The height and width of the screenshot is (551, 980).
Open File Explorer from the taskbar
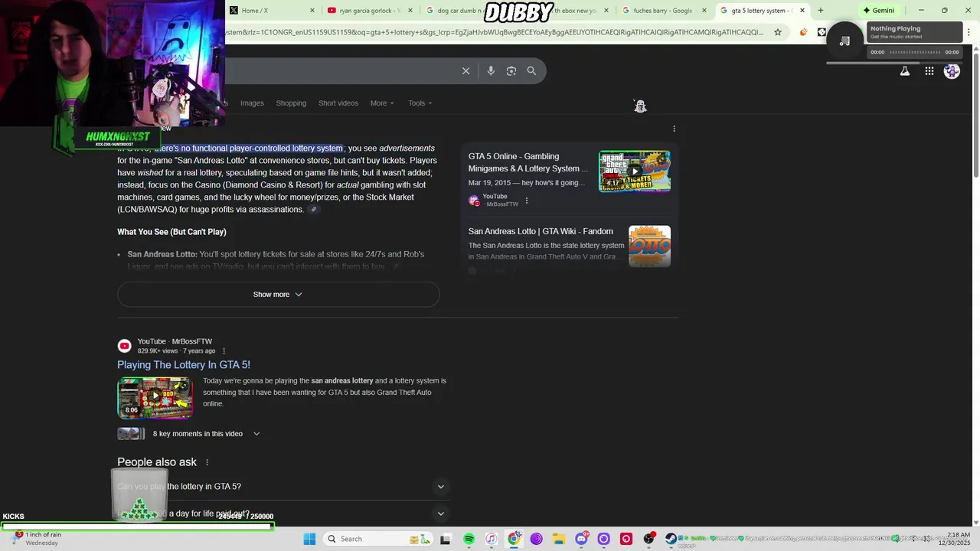[x=559, y=539]
